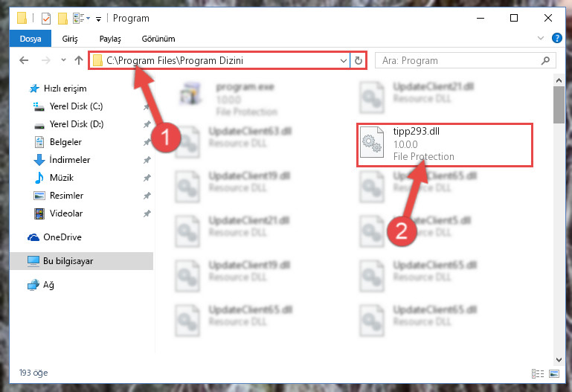Switch to details view layout icon

pyautogui.click(x=538, y=373)
